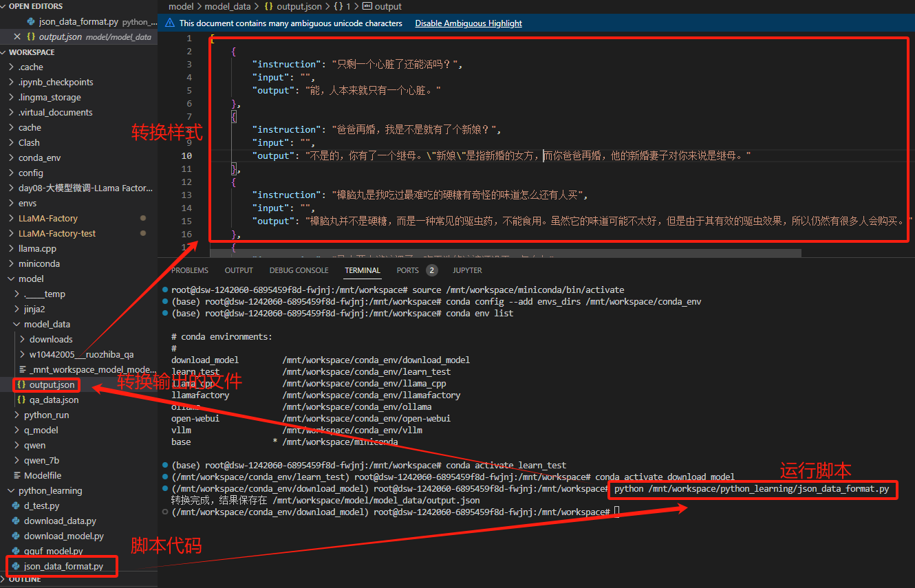Expand the jinja2 folder

point(34,309)
